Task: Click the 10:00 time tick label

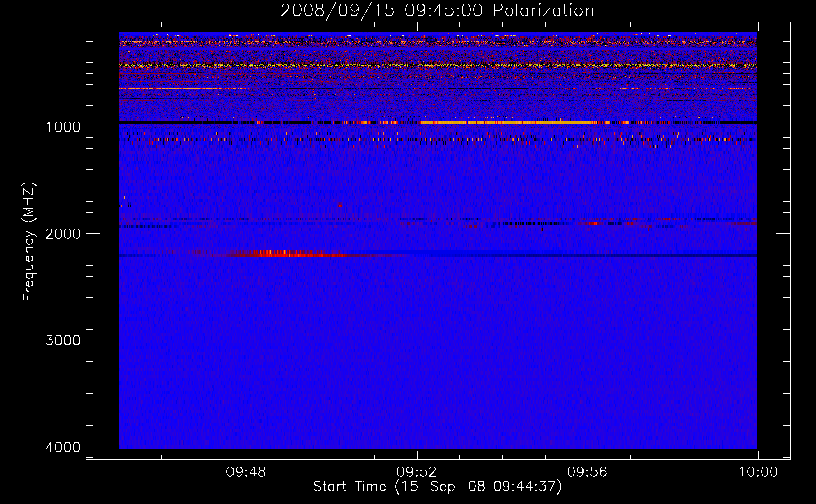Action: pos(758,472)
